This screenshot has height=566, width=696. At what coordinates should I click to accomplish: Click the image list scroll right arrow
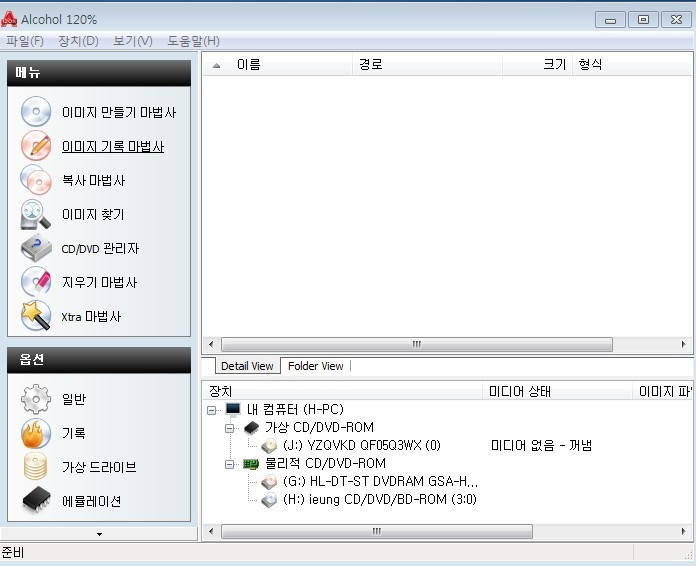683,344
